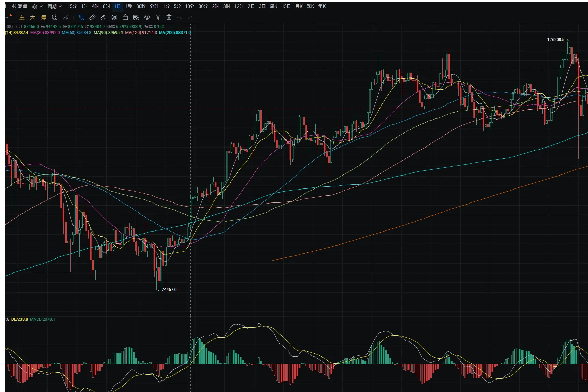This screenshot has height=392, width=588.
Task: Switch to the 4时 timeframe
Action: [96, 6]
